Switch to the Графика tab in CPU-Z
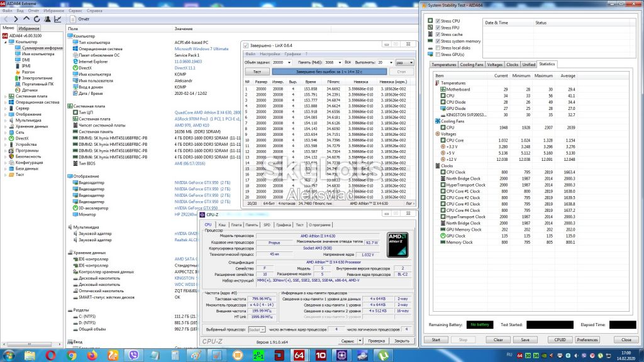644x362 pixels. [x=284, y=225]
